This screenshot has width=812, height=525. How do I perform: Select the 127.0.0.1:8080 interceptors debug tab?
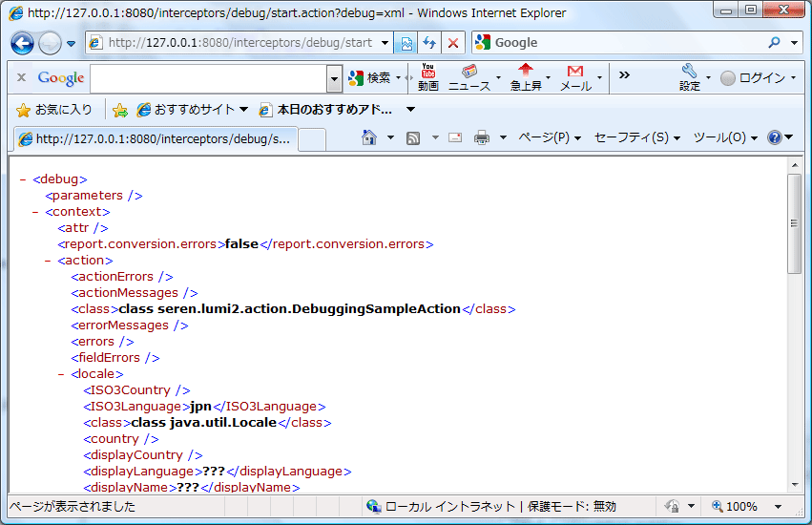coord(156,139)
